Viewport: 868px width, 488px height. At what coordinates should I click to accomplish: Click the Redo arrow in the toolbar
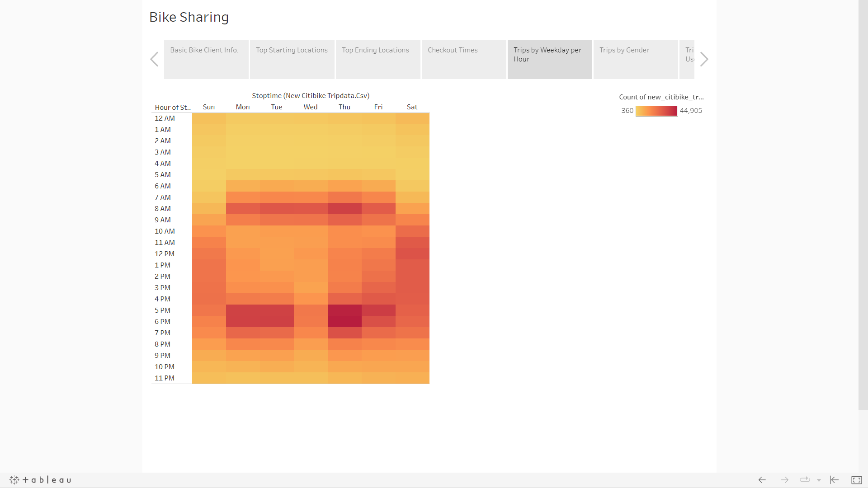coord(785,480)
